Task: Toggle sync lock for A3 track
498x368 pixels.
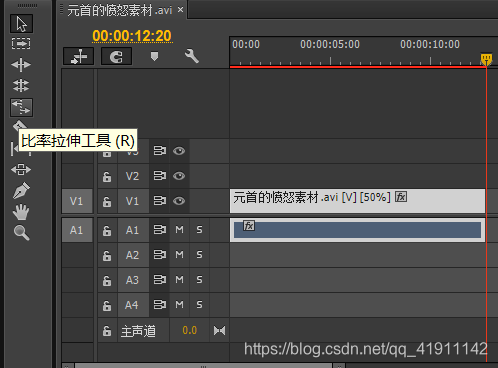Action: [x=160, y=280]
